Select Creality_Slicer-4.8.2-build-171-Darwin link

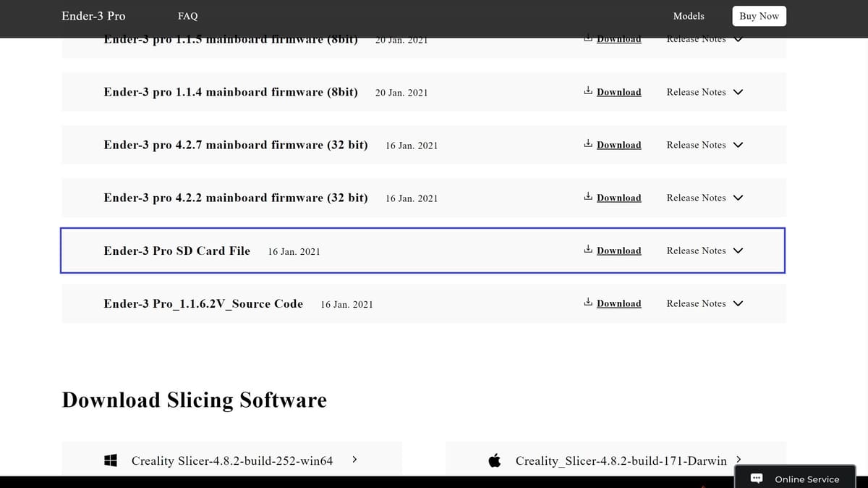tap(621, 460)
